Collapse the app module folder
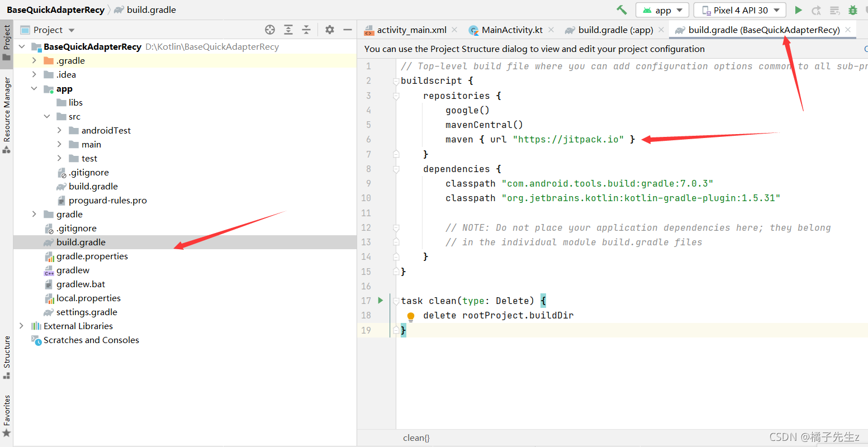Viewport: 868px width, 447px height. click(34, 88)
